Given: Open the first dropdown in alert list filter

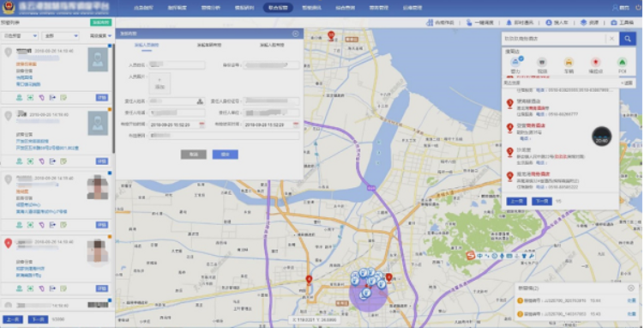Looking at the screenshot, I should coord(20,36).
